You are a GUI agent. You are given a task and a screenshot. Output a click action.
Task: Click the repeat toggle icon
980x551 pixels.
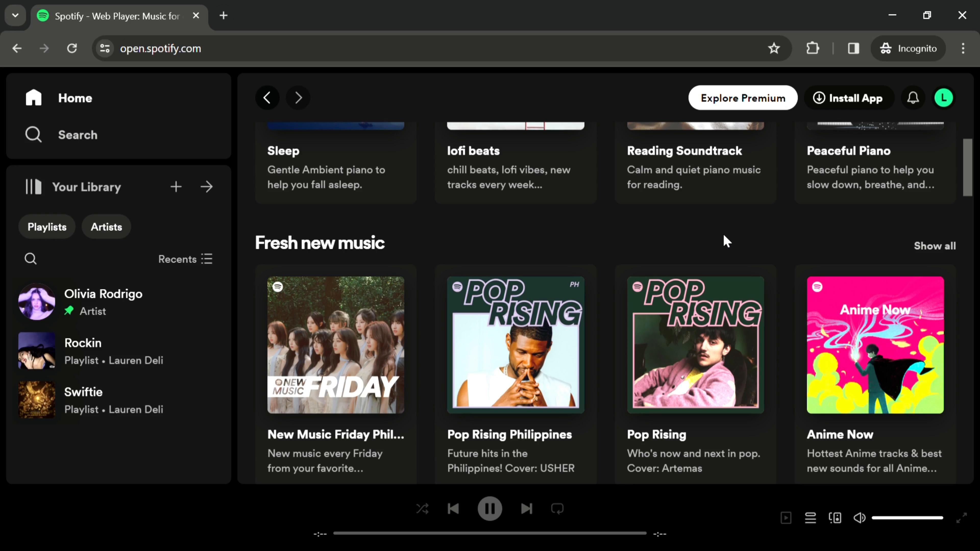[x=557, y=509]
